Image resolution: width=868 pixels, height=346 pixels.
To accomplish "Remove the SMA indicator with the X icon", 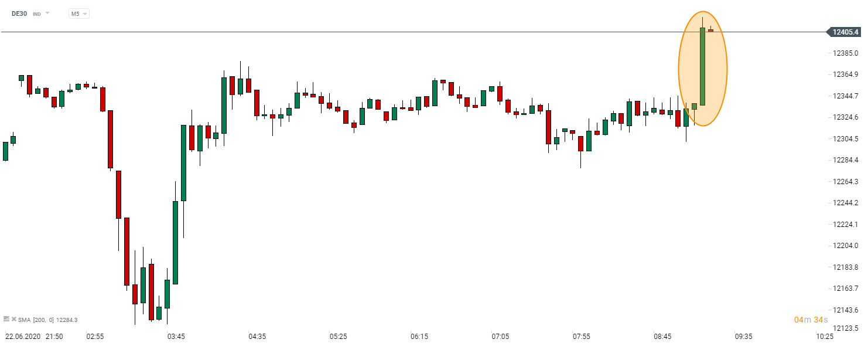I will tap(13, 319).
